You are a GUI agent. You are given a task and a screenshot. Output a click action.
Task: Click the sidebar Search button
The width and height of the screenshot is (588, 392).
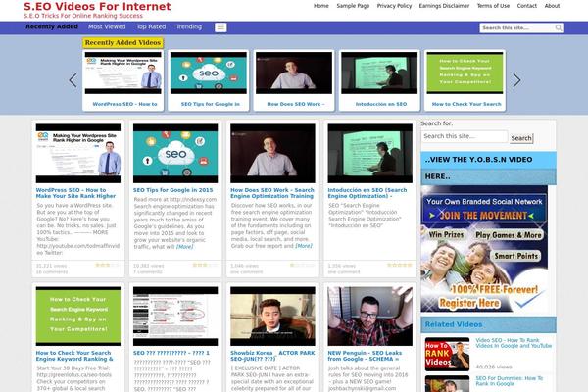point(521,138)
